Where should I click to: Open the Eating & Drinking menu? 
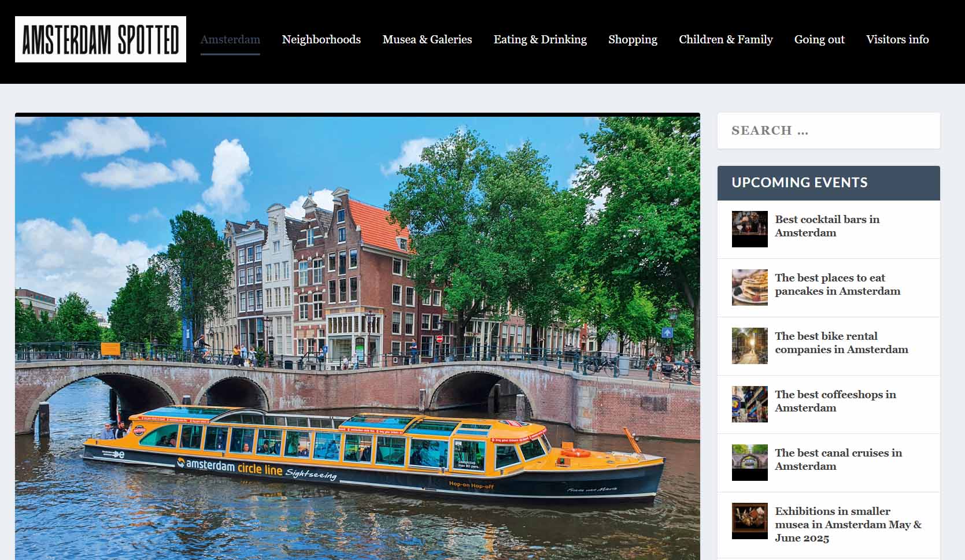pyautogui.click(x=539, y=39)
